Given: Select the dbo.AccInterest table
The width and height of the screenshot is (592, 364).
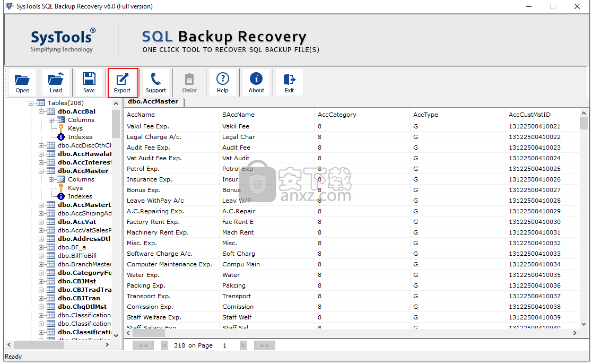Looking at the screenshot, I should point(84,162).
